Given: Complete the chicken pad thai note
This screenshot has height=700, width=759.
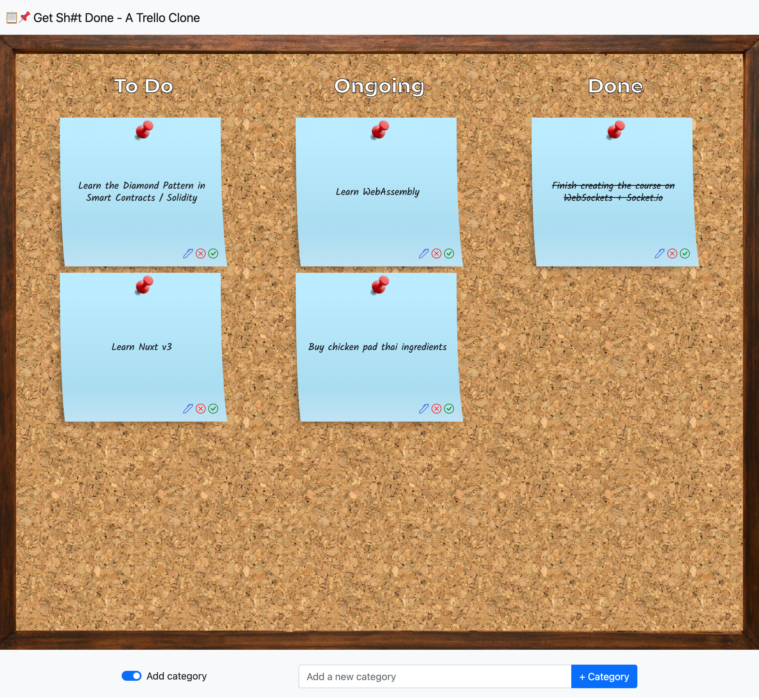Looking at the screenshot, I should (449, 408).
